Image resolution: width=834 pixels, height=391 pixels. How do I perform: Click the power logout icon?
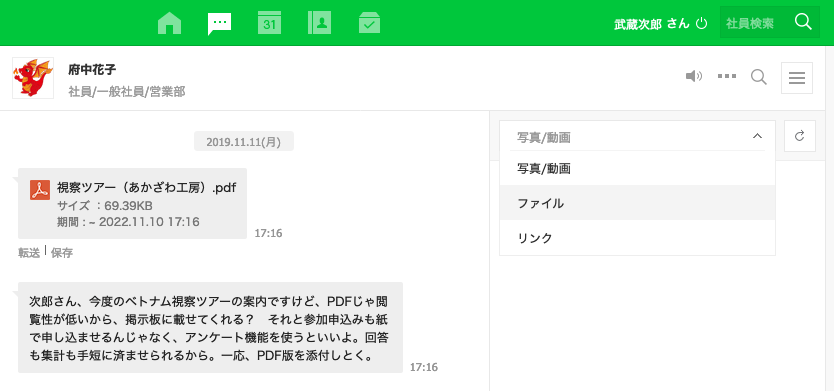[702, 23]
